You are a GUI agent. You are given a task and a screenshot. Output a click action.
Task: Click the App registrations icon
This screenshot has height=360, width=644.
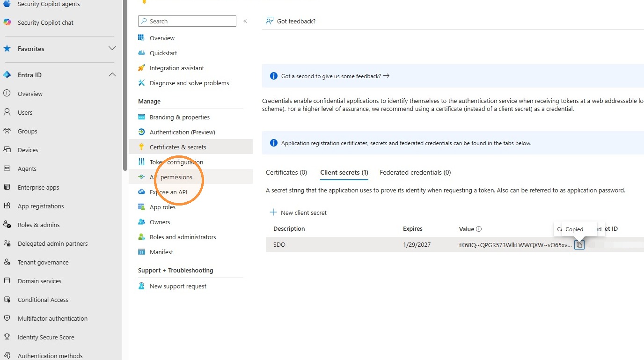(7, 206)
